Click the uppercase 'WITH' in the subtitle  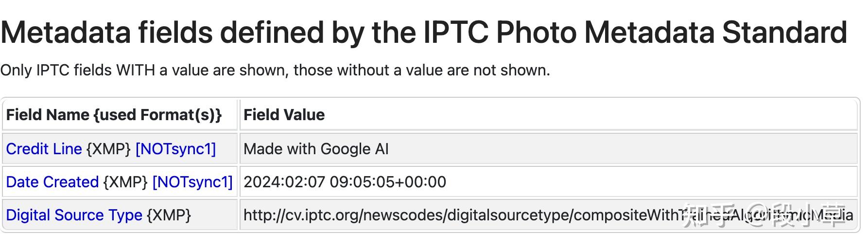(x=135, y=71)
